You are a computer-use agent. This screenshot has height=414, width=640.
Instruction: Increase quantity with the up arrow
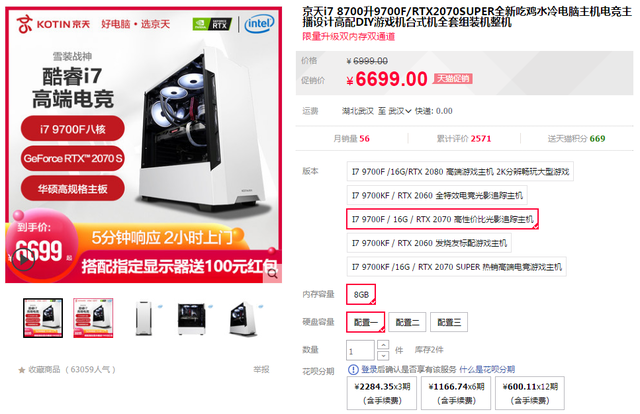point(383,345)
